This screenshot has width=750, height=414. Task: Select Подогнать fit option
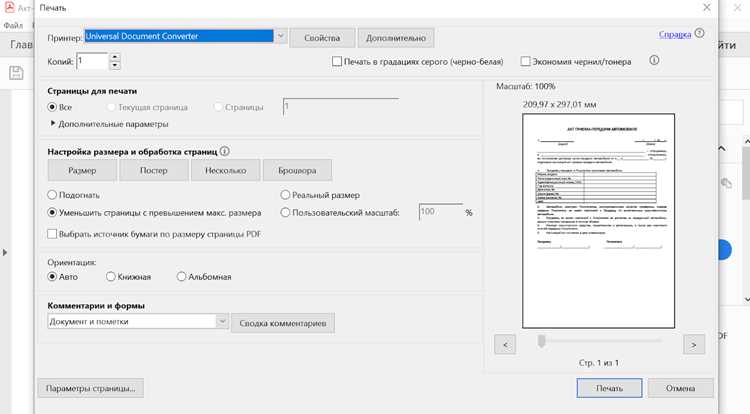[x=52, y=195]
